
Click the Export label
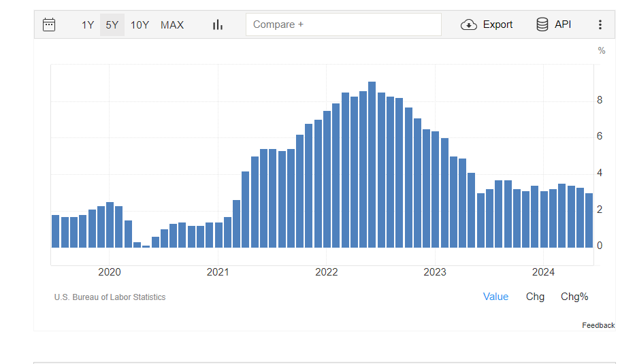[x=497, y=24]
